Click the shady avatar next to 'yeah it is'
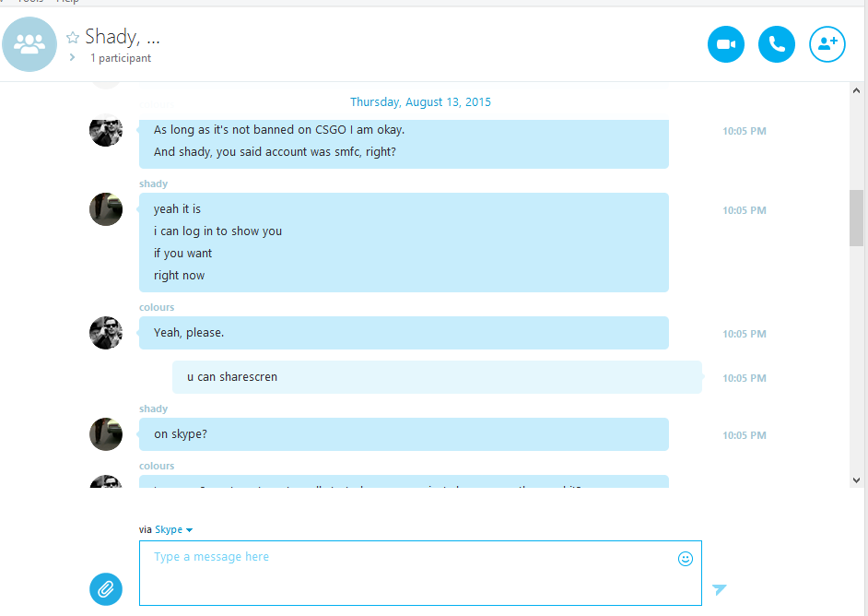Image resolution: width=868 pixels, height=616 pixels. point(106,209)
